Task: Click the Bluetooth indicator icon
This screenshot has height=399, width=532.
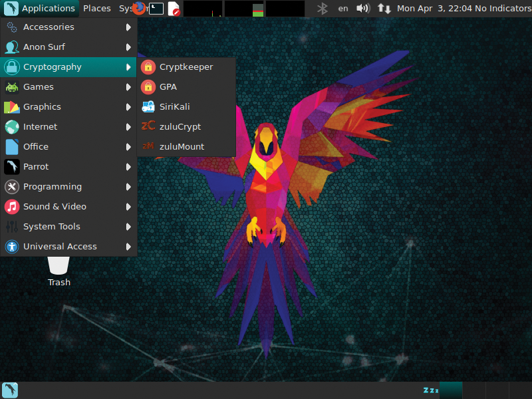Action: [323, 8]
